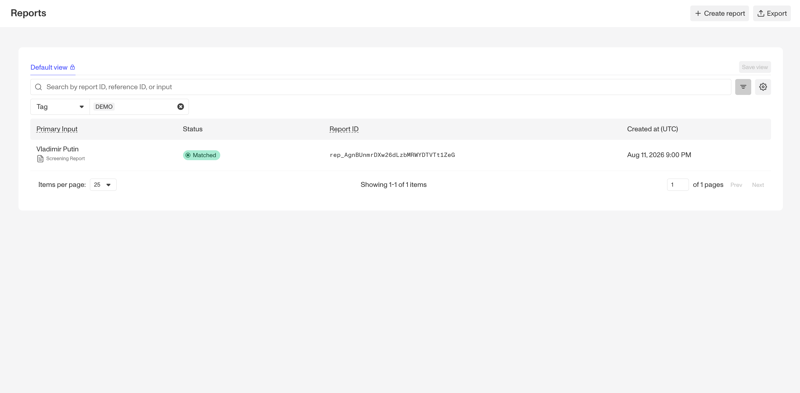
Task: Open the items per page dropdown
Action: click(x=103, y=185)
